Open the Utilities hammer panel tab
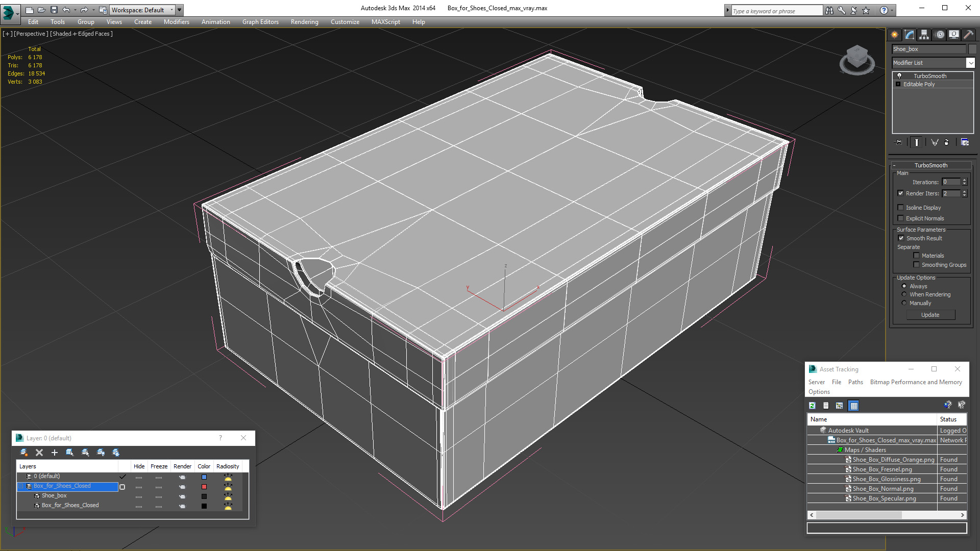 click(x=968, y=35)
